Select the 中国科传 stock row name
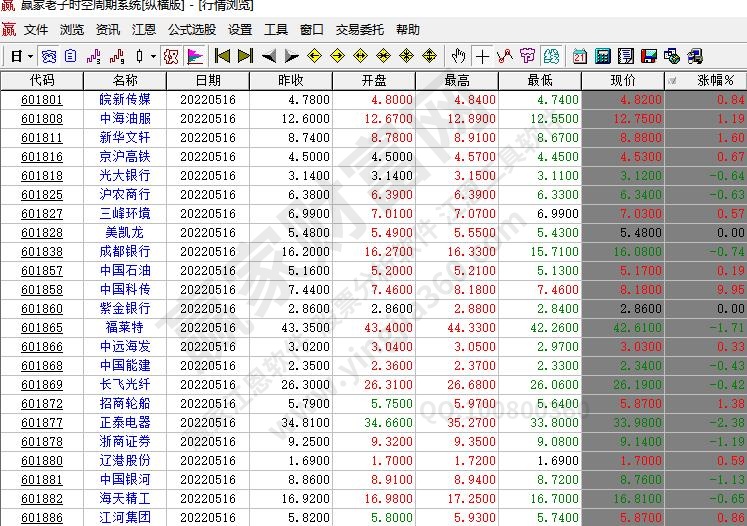Viewport: 747px width, 526px height. 125,290
